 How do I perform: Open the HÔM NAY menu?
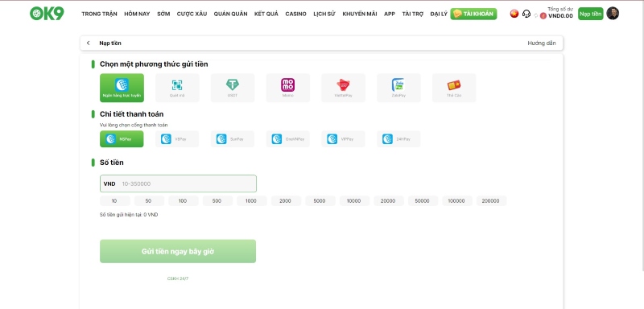pos(137,14)
